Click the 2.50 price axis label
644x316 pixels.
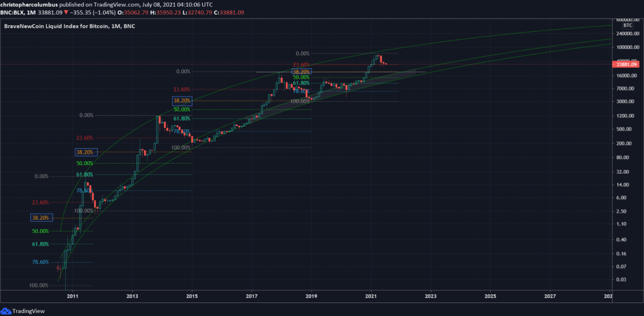621,211
